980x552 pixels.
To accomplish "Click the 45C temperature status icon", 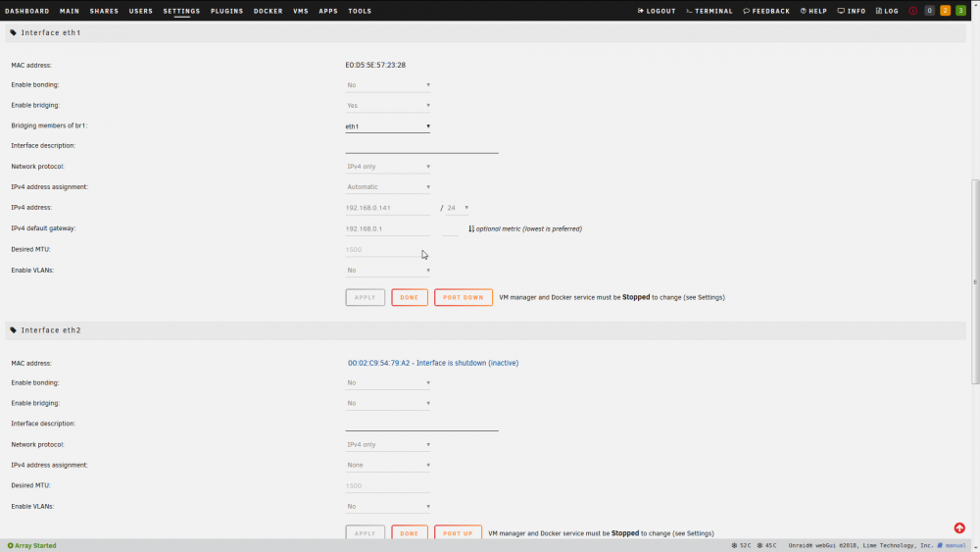I will [x=760, y=546].
